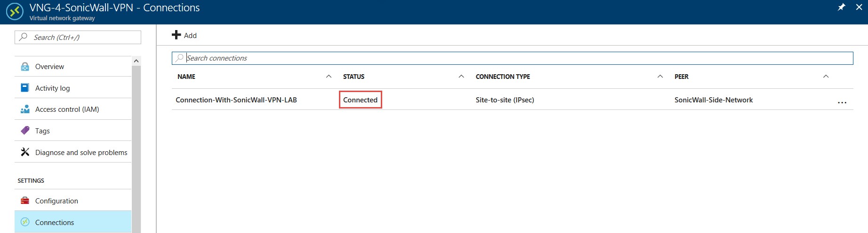Screen dimensions: 868x233
Task: Click the CONNECTION TYPE column header
Action: pyautogui.click(x=503, y=77)
